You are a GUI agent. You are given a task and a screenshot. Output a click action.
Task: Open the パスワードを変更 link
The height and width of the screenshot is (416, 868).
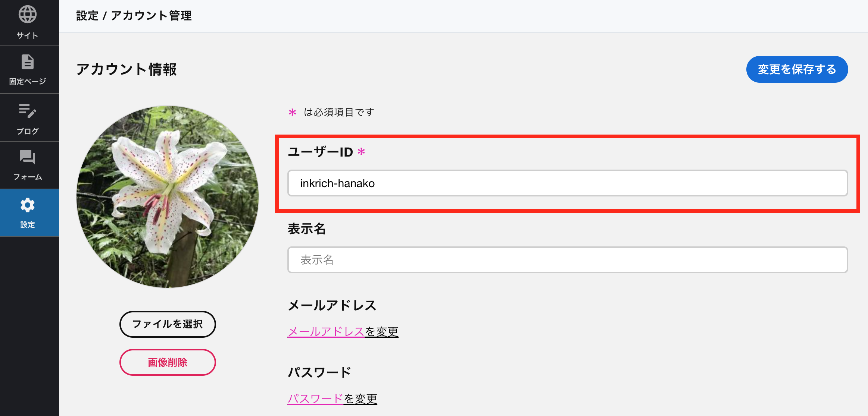point(332,399)
